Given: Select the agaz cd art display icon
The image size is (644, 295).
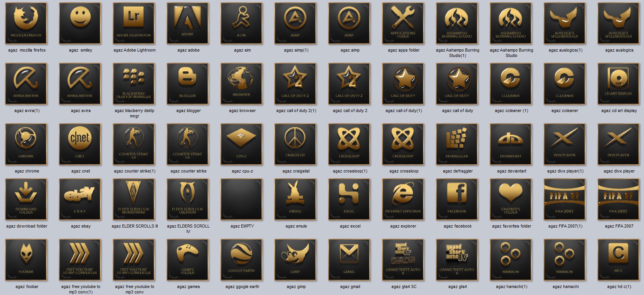Looking at the screenshot, I should [x=619, y=84].
